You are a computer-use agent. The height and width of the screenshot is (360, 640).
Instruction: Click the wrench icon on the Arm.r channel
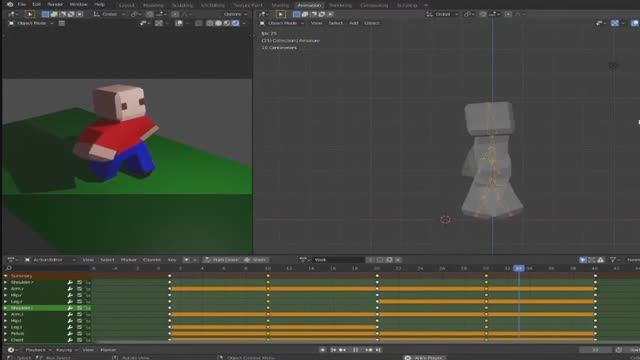(x=70, y=289)
